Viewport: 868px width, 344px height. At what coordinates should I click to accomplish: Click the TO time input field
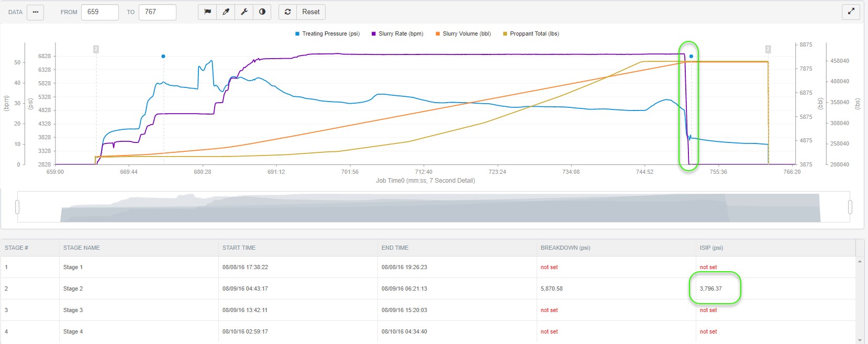pos(157,12)
